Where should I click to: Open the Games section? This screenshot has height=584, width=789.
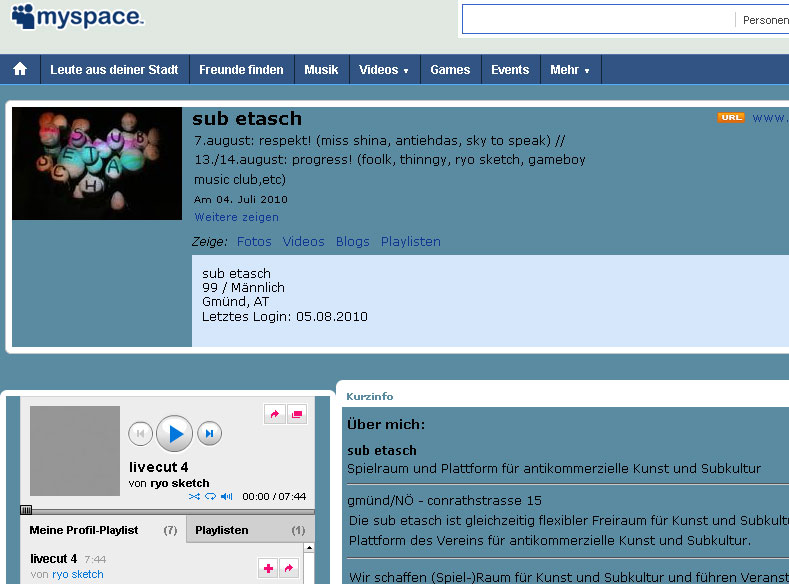[450, 69]
